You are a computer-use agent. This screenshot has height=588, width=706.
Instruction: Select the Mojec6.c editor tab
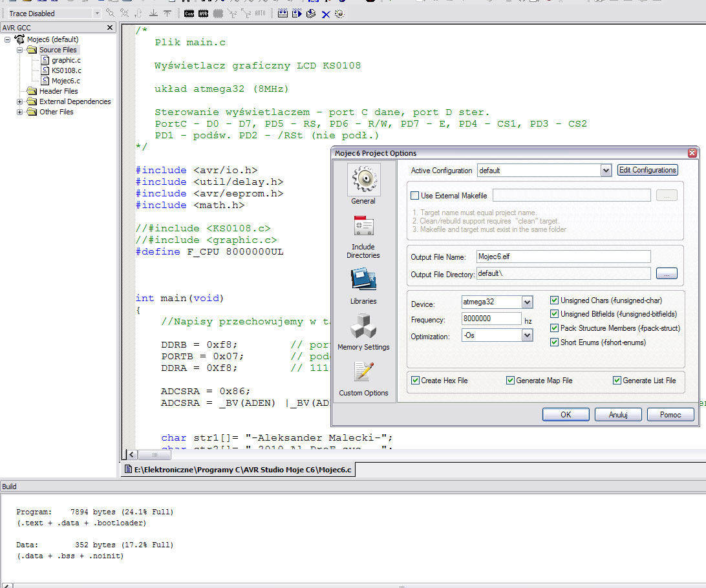click(x=238, y=470)
